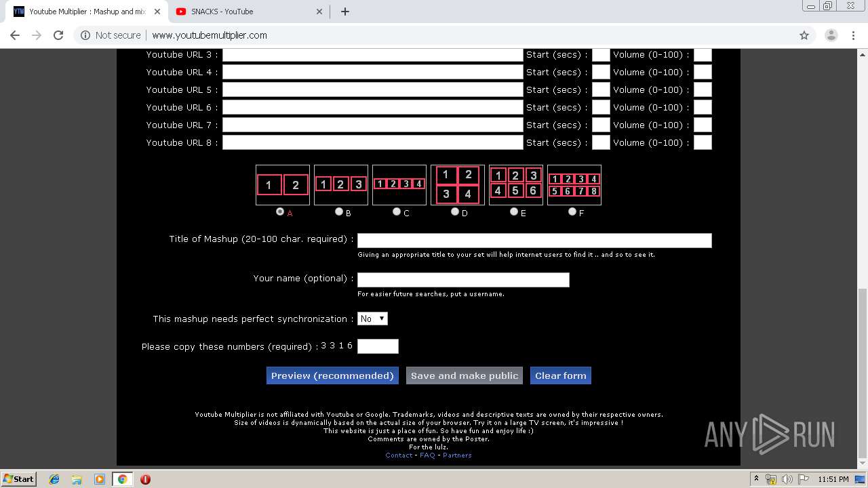The height and width of the screenshot is (488, 868).
Task: Focus the Youtube URL 3 field
Action: 373,55
